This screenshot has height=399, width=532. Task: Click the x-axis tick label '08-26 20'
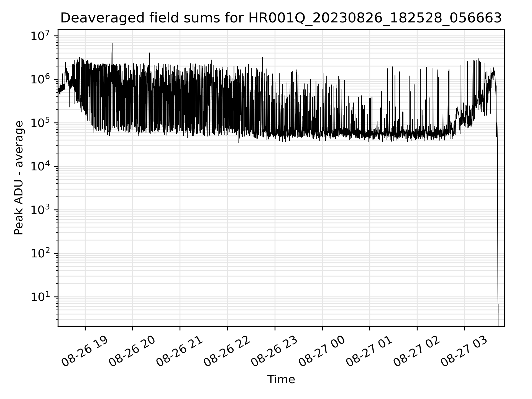(132, 352)
